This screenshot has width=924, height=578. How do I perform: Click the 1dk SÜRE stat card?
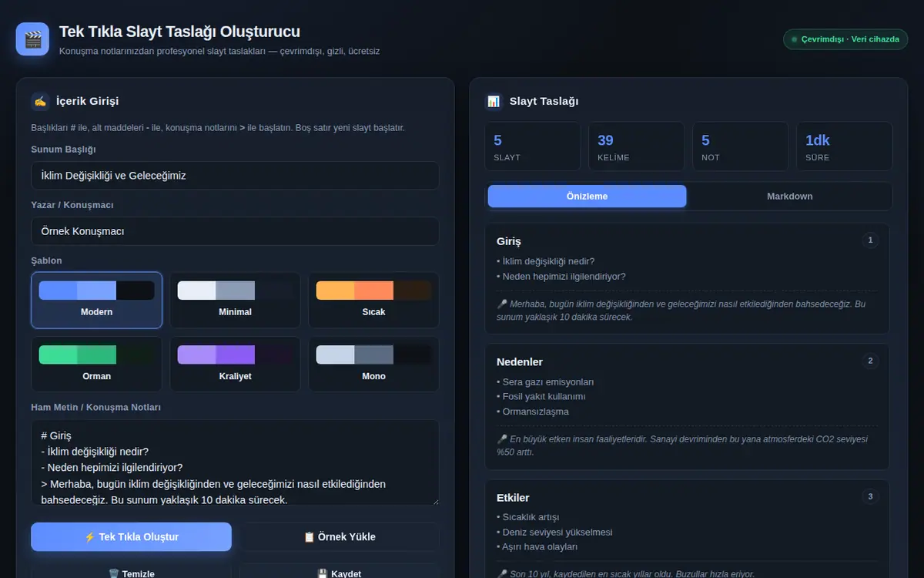point(845,146)
